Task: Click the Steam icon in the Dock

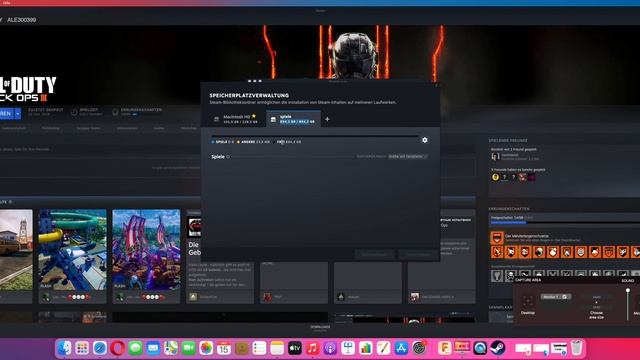Action: (498, 348)
